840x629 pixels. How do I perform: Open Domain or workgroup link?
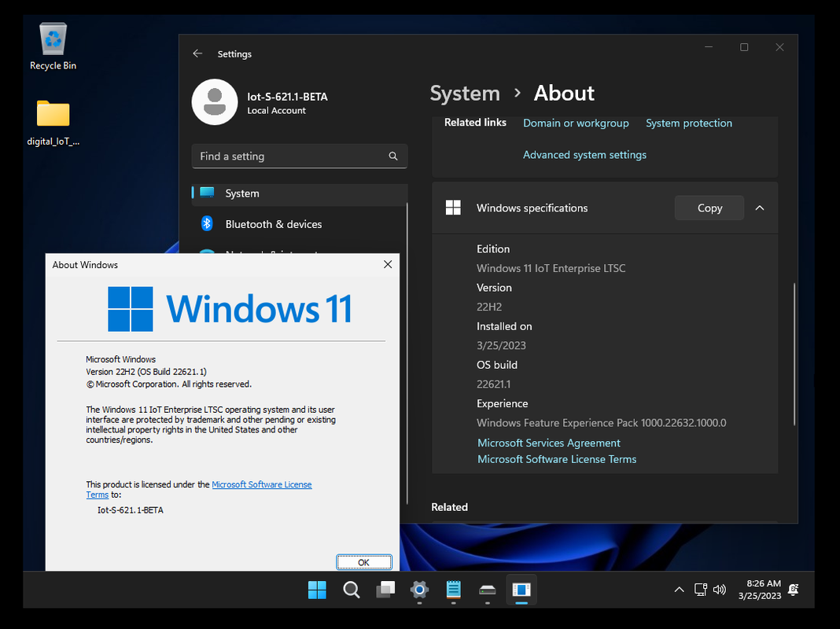tap(576, 123)
